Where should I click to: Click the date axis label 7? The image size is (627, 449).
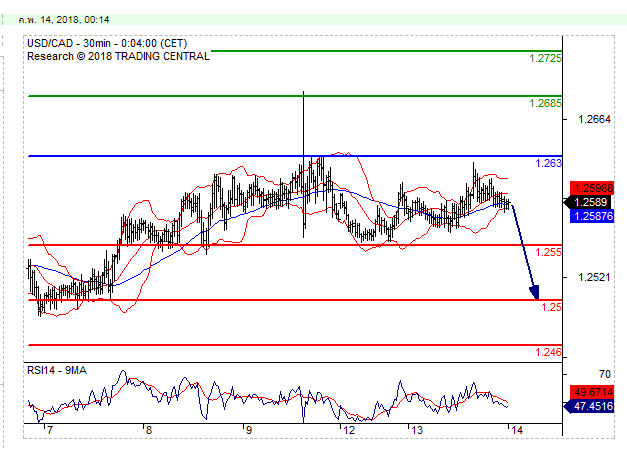tap(49, 430)
